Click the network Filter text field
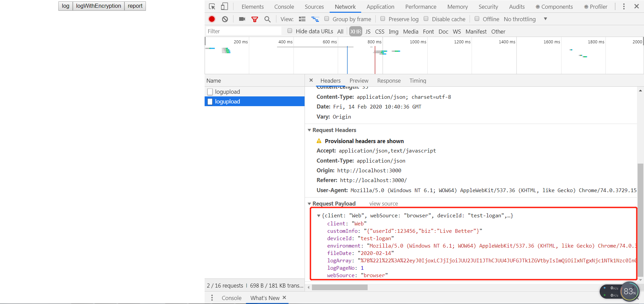The height and width of the screenshot is (304, 644). [244, 31]
